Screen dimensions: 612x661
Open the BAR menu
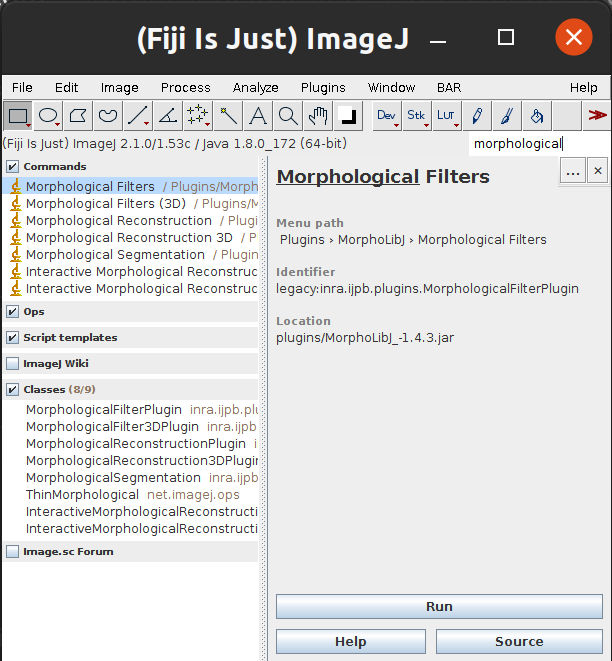click(x=449, y=87)
